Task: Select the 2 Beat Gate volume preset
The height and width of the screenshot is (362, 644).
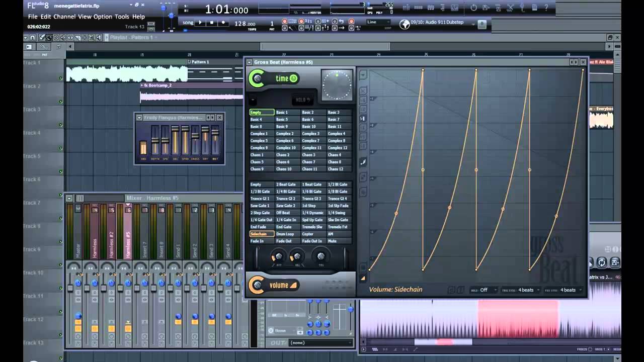Action: point(287,185)
